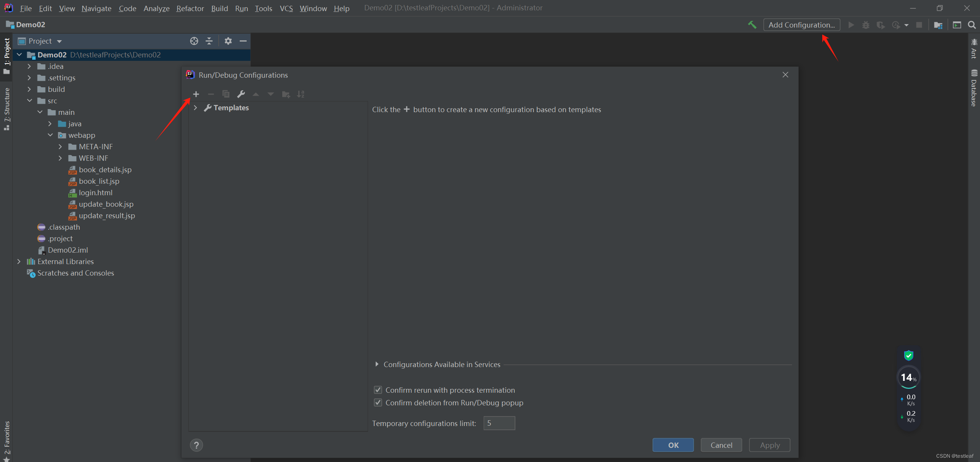Click the Project Structure icon in the top toolbar
This screenshot has height=462, width=980.
[938, 25]
